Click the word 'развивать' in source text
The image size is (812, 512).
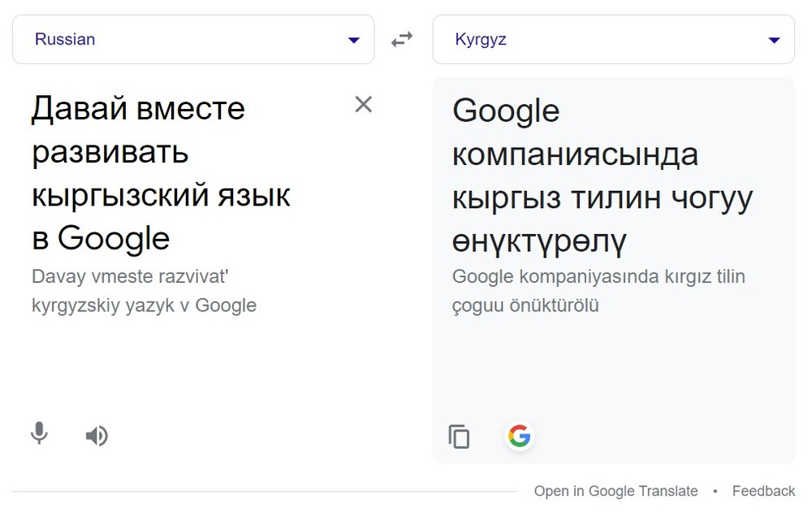tap(110, 152)
